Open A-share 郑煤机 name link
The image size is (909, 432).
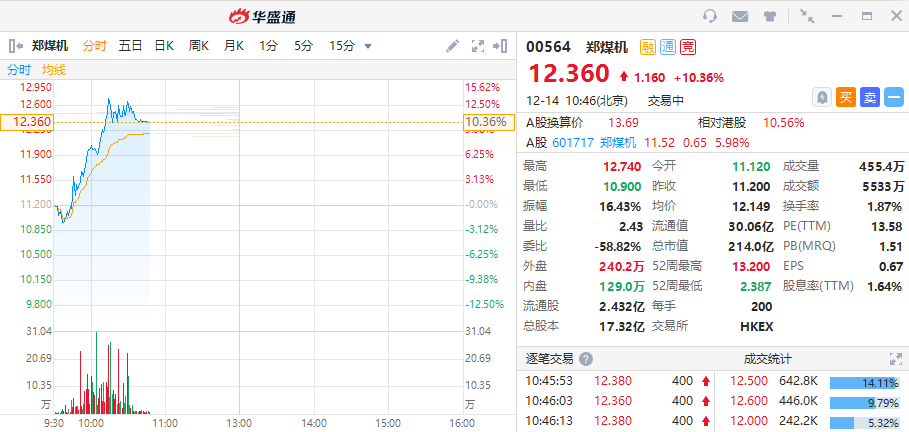[617, 143]
